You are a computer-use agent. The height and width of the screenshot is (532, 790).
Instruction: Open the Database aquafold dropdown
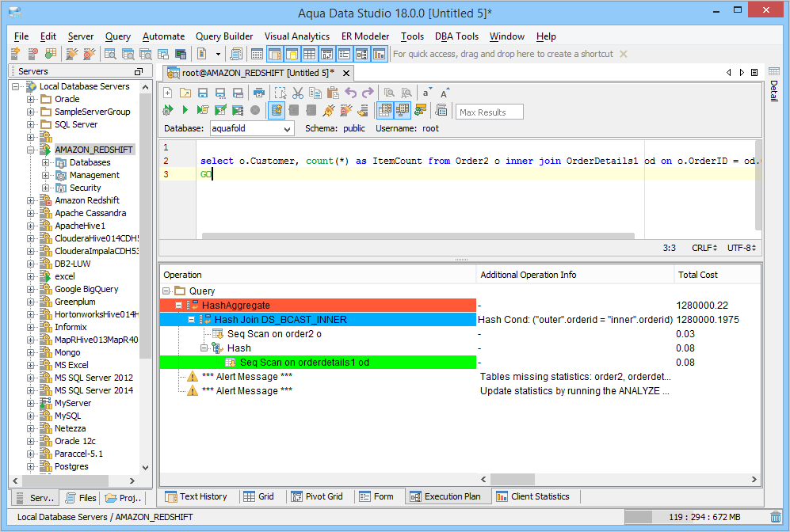pyautogui.click(x=287, y=129)
